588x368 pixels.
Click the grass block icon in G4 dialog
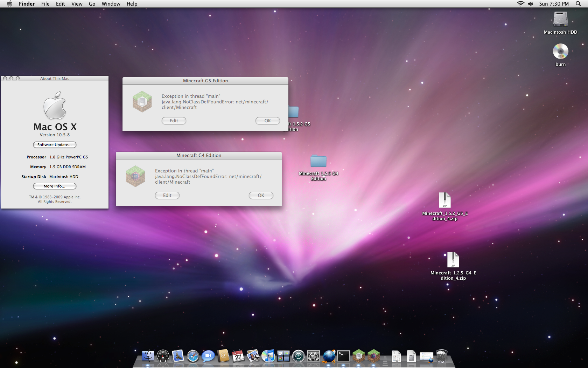pos(135,176)
